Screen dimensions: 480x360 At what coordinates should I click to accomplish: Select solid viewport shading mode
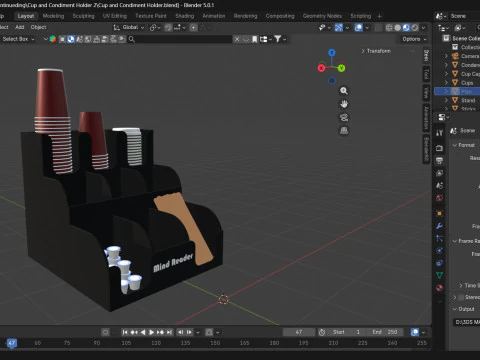(397, 28)
